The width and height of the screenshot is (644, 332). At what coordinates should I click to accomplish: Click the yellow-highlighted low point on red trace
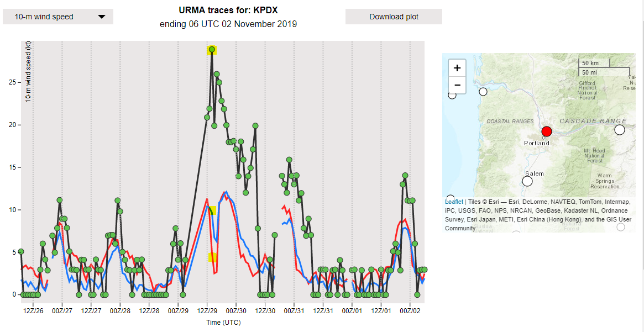[212, 257]
